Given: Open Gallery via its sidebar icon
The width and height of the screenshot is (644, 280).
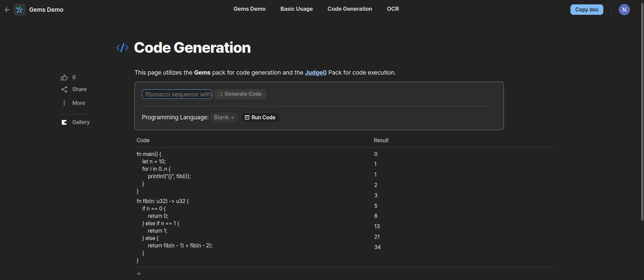Looking at the screenshot, I should click(64, 122).
